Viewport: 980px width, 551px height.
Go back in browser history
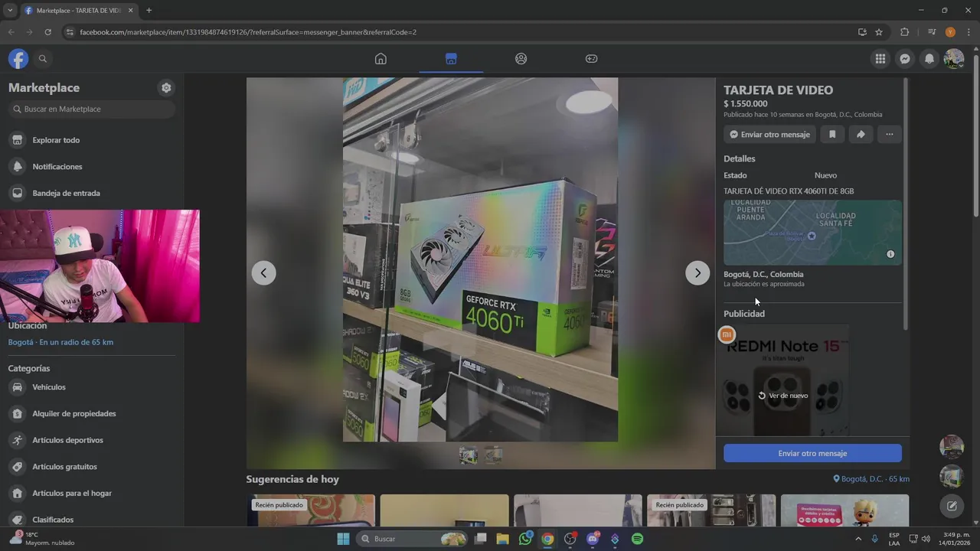coord(11,32)
